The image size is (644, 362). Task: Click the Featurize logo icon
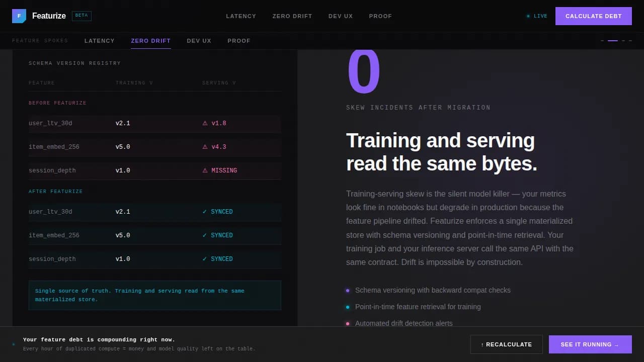coord(19,16)
